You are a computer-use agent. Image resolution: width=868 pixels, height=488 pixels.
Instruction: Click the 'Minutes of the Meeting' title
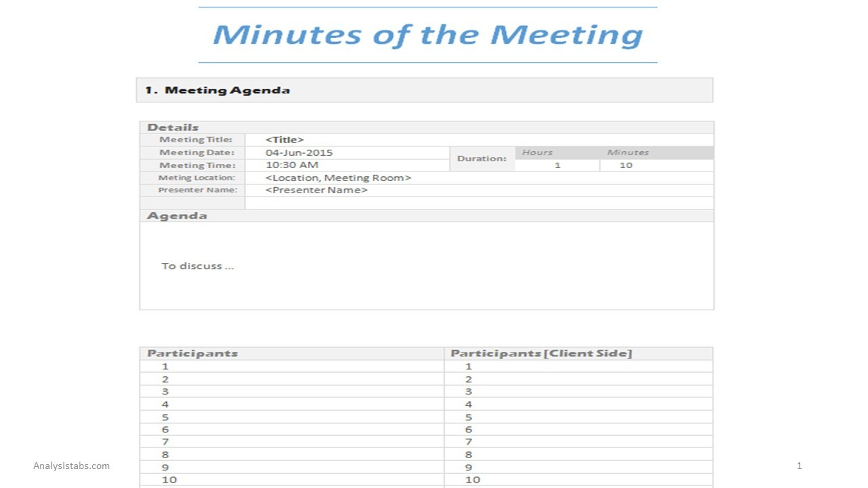pyautogui.click(x=427, y=35)
